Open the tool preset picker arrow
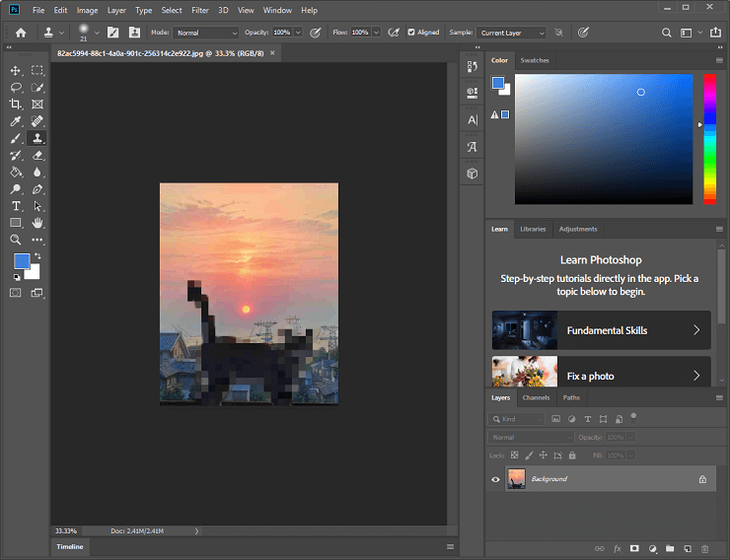 [61, 33]
